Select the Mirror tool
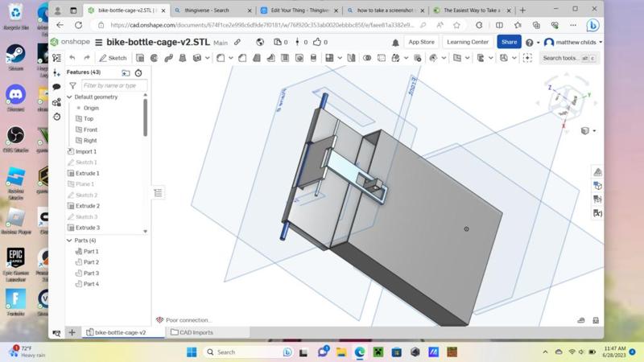The width and height of the screenshot is (644, 362). coord(351,58)
